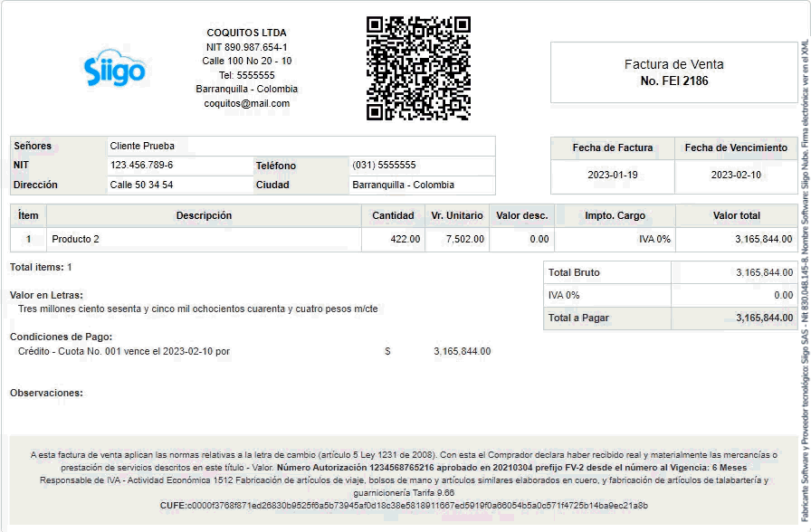Click the Cliente Prueba customer name field
The image size is (811, 532).
(x=142, y=146)
